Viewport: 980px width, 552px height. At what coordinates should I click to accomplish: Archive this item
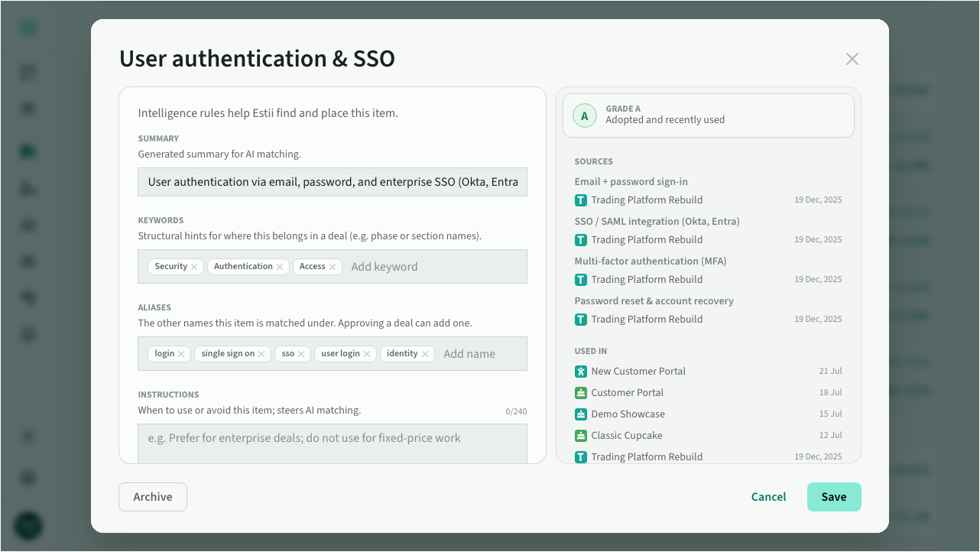(x=153, y=497)
